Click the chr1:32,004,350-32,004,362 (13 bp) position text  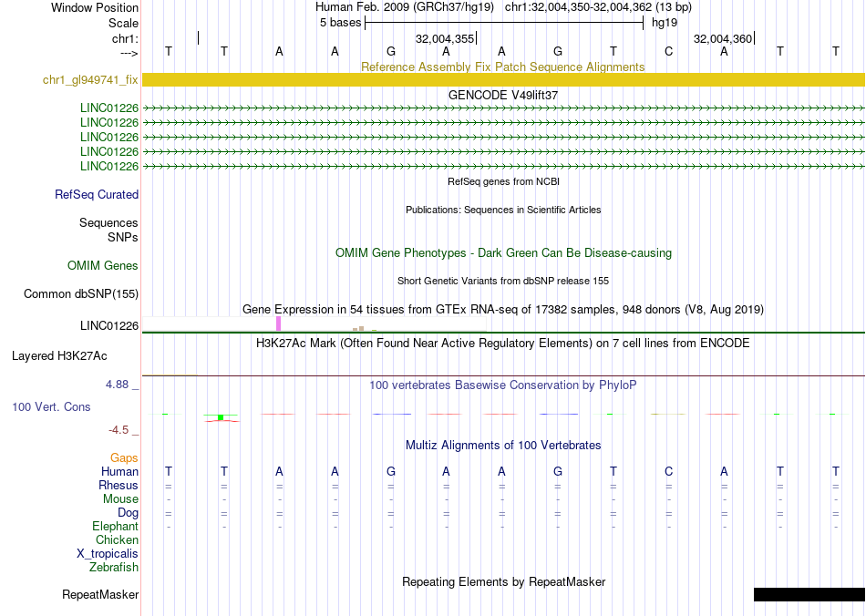[x=598, y=7]
